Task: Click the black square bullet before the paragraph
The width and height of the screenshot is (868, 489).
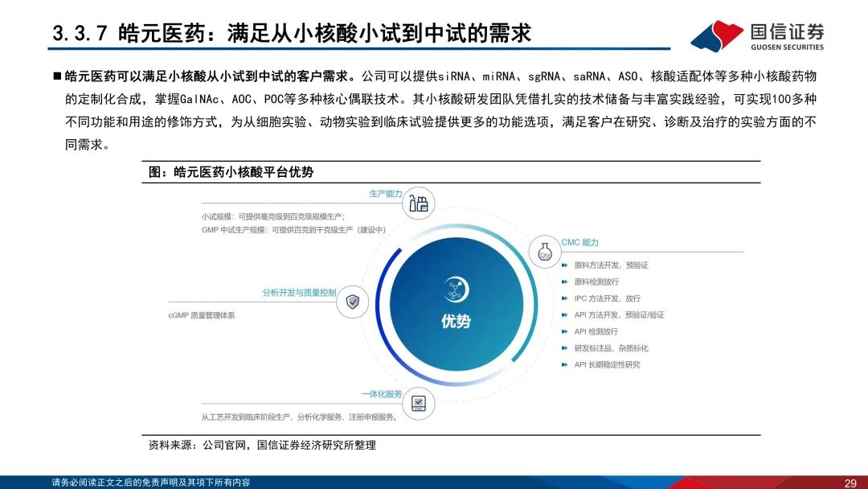Action: [x=57, y=76]
